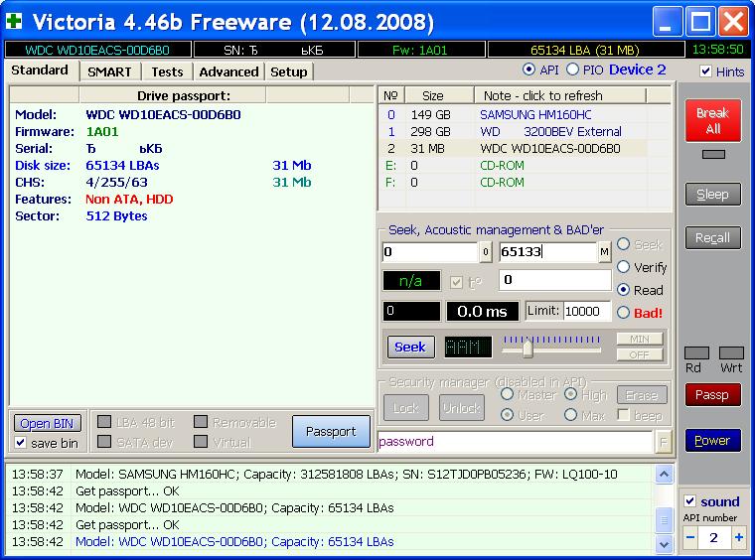
Task: Click the Passport button
Action: click(331, 432)
